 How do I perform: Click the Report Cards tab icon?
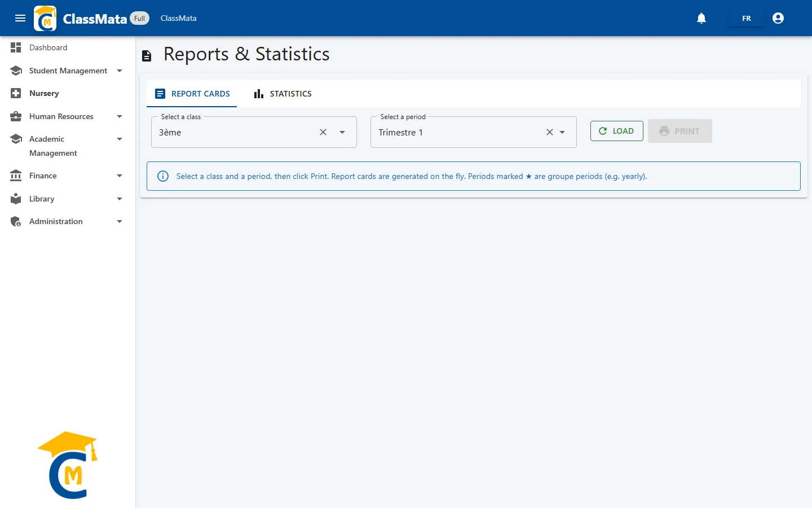pyautogui.click(x=160, y=94)
